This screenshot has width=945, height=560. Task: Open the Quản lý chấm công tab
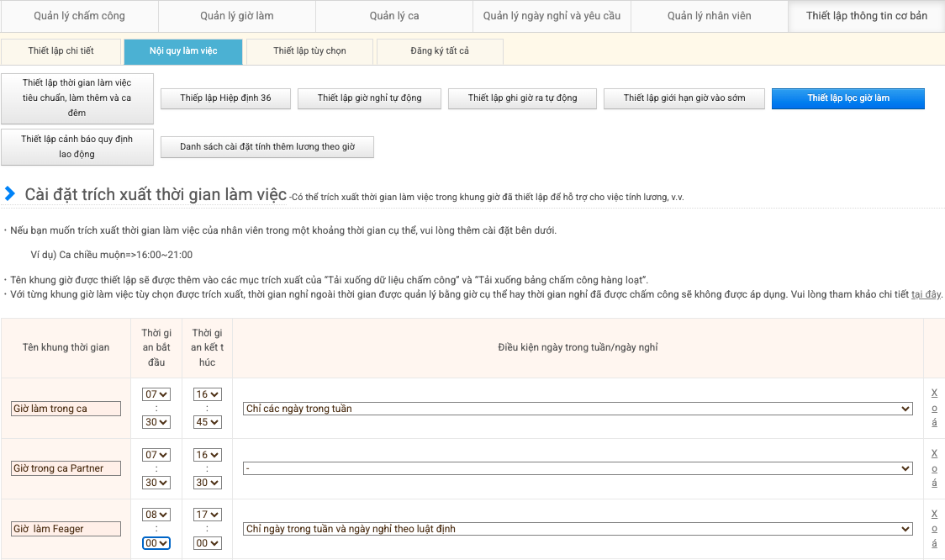pyautogui.click(x=79, y=16)
